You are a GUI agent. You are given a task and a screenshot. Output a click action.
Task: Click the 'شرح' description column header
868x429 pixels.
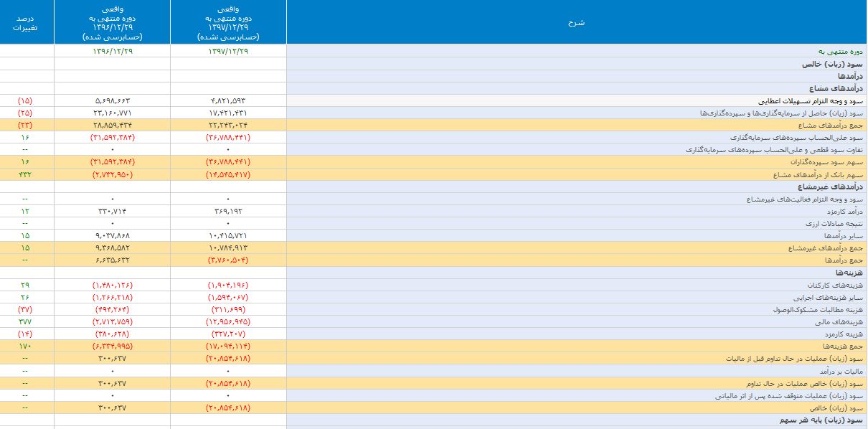pyautogui.click(x=576, y=22)
